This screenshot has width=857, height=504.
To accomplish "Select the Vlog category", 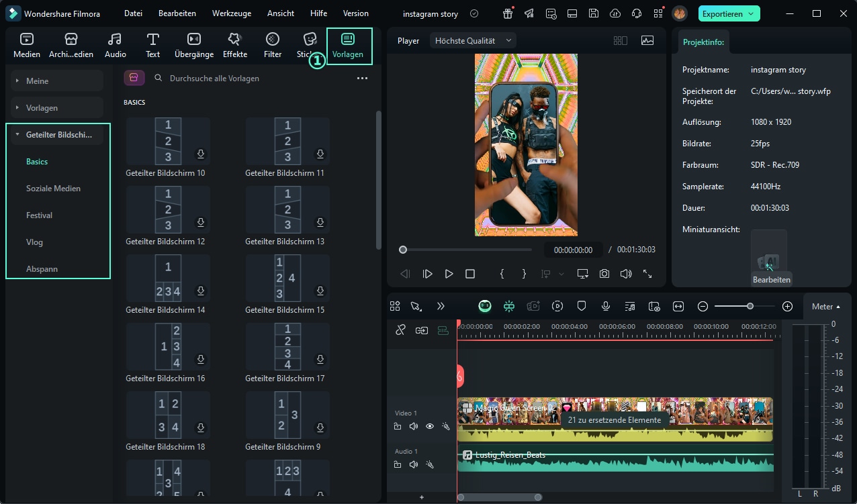I will pyautogui.click(x=36, y=242).
